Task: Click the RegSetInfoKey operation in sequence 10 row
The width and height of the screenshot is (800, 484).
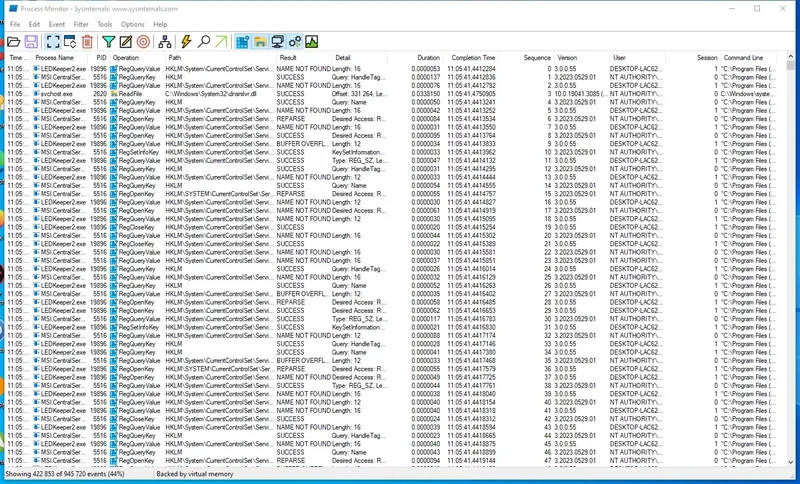Action: click(x=138, y=152)
